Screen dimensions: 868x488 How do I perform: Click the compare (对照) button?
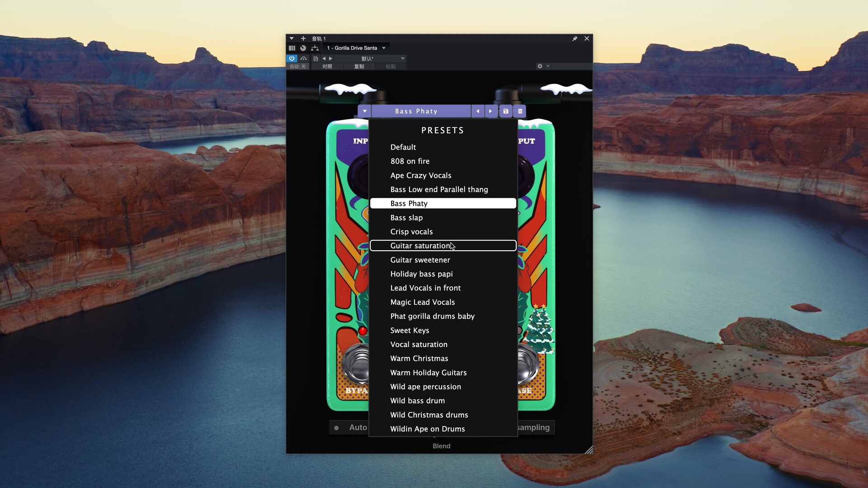pyautogui.click(x=327, y=66)
